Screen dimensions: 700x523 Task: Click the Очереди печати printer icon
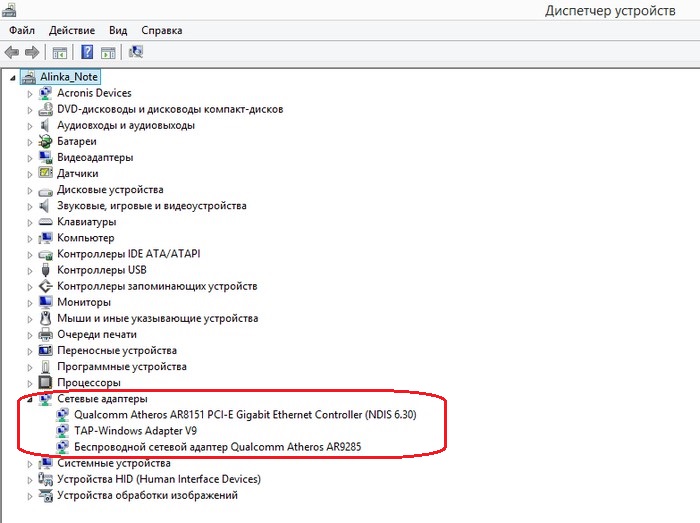pyautogui.click(x=45, y=334)
